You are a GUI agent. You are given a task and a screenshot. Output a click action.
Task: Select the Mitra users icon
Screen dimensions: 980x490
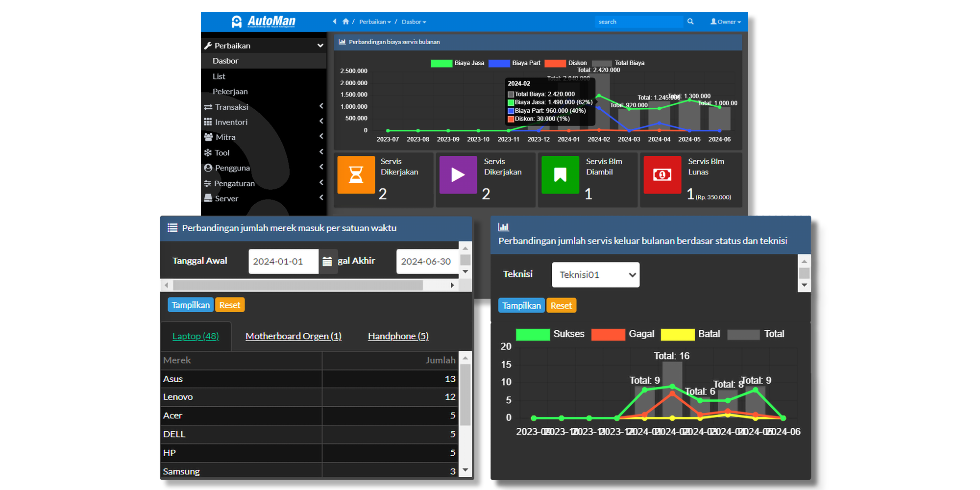coord(208,137)
